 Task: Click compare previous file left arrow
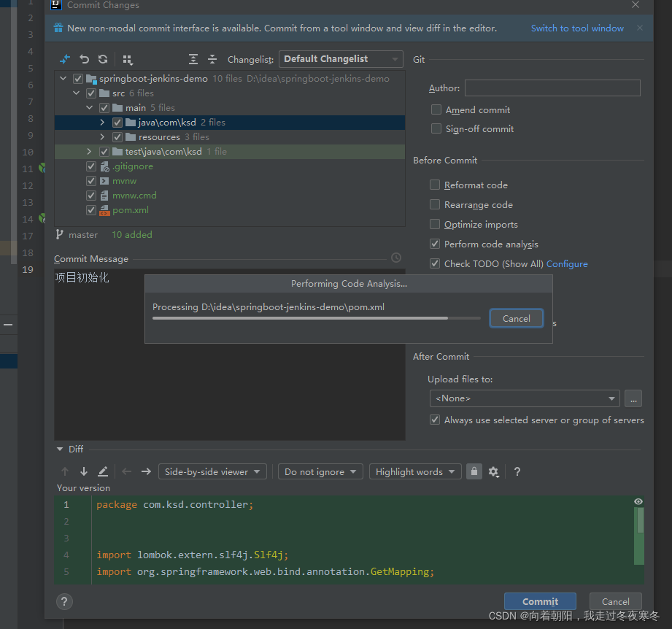point(126,471)
